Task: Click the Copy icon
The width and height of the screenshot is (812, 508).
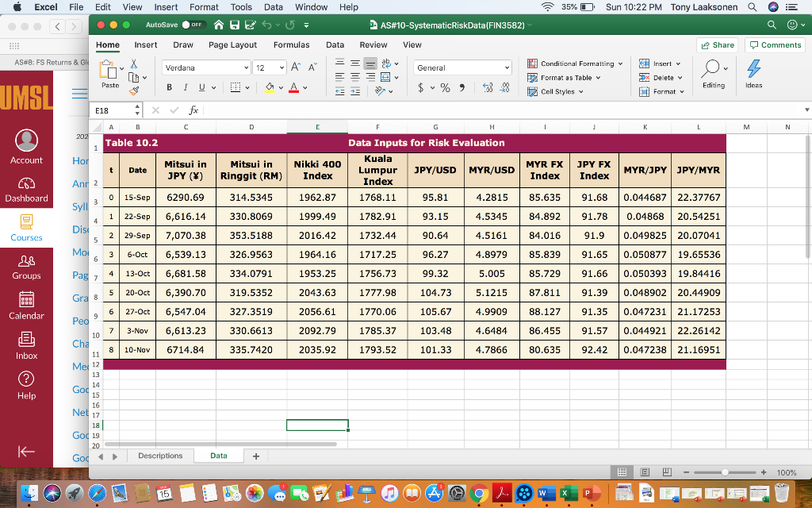Action: [x=134, y=77]
